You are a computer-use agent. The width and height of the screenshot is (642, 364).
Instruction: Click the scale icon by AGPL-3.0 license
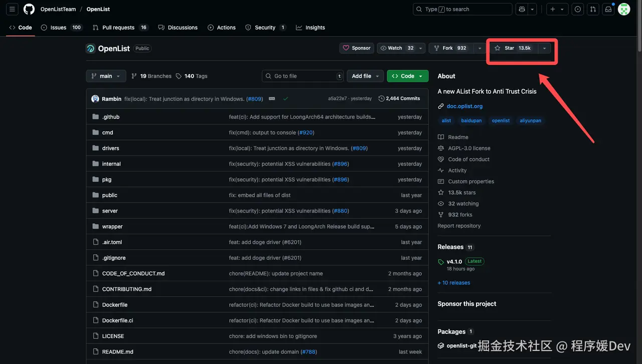coord(441,148)
